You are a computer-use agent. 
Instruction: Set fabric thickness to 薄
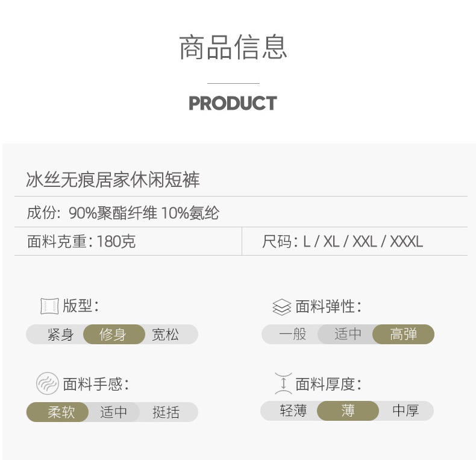(x=348, y=411)
